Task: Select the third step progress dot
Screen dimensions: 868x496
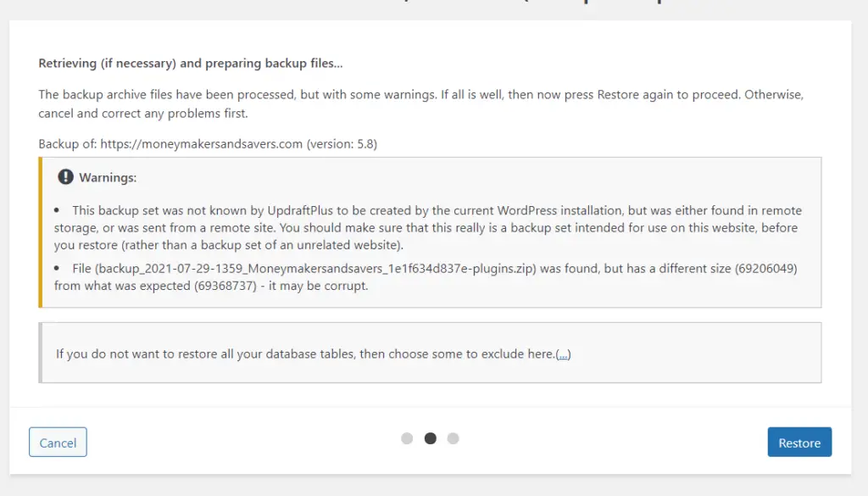Action: [x=453, y=438]
